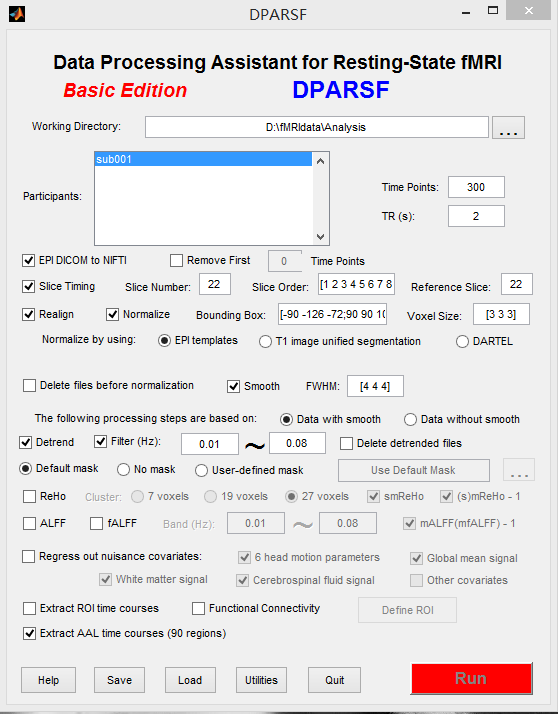Select T1 image unified segmentation option
558x714 pixels.
265,342
